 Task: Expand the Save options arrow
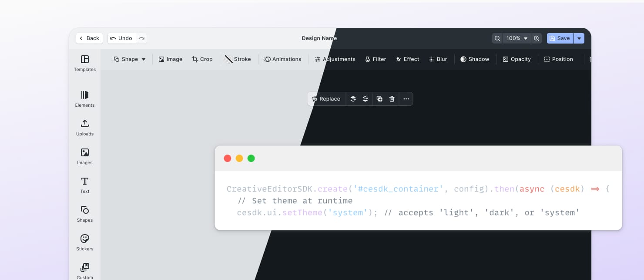pyautogui.click(x=579, y=38)
